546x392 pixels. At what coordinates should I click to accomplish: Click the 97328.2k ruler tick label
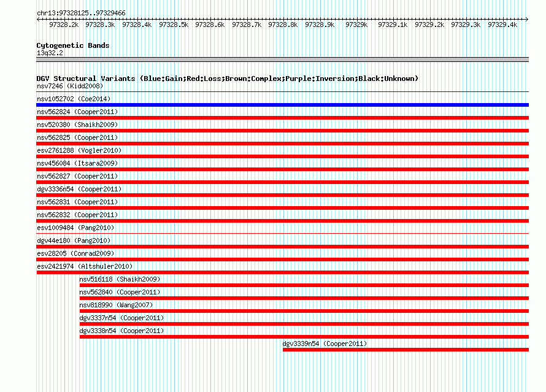point(64,25)
